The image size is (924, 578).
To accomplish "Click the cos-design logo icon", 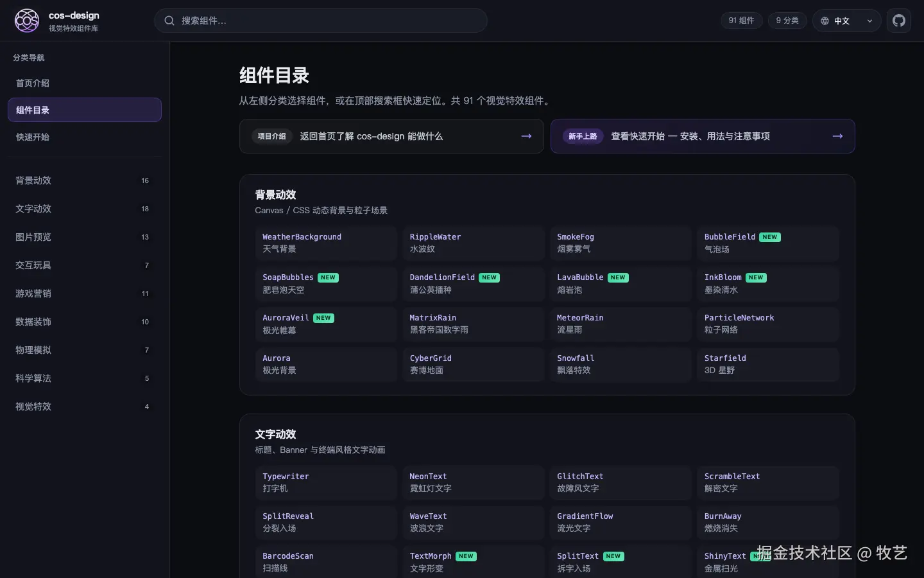I will [27, 21].
